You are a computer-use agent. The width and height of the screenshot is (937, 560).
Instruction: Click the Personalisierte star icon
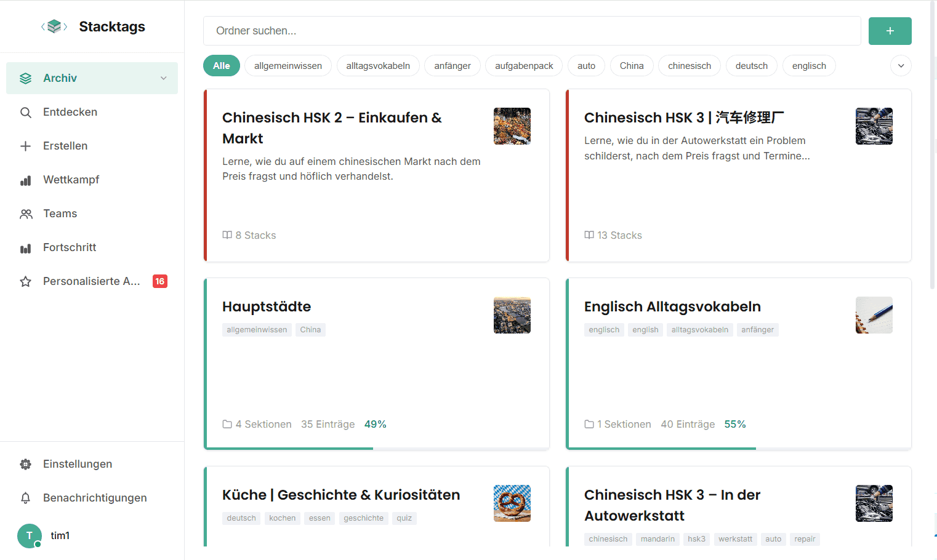point(25,281)
